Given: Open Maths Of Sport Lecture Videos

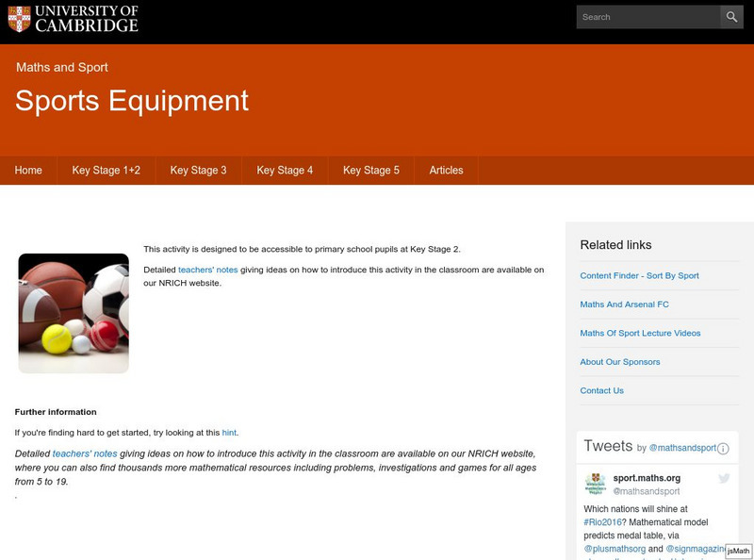Looking at the screenshot, I should pos(640,333).
